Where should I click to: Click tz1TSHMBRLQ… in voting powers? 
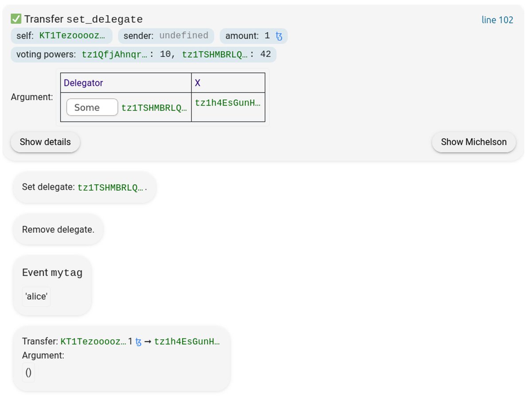click(215, 55)
